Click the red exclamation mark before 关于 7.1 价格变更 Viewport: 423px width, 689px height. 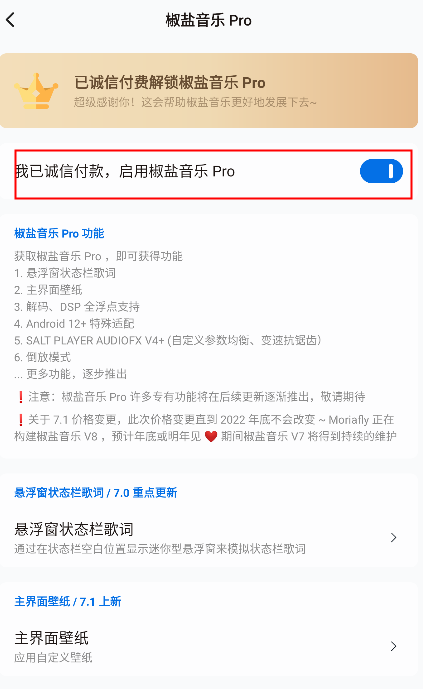tap(20, 420)
